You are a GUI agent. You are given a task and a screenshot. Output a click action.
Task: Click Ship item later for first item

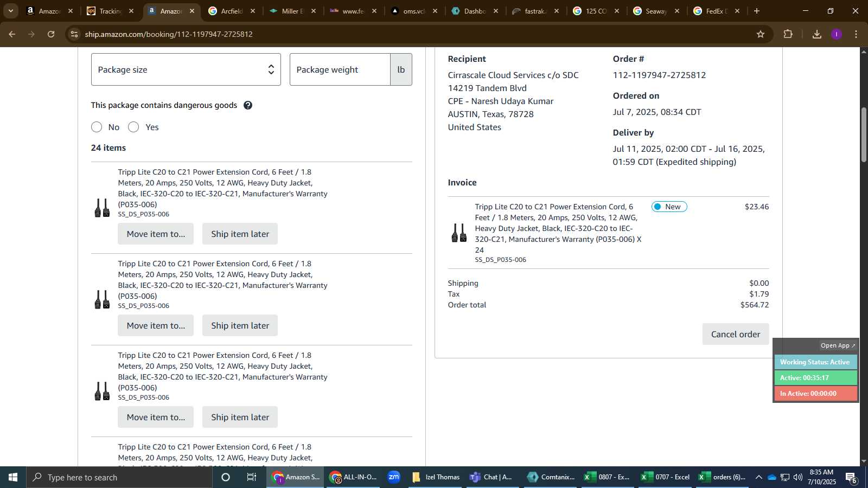click(x=240, y=234)
